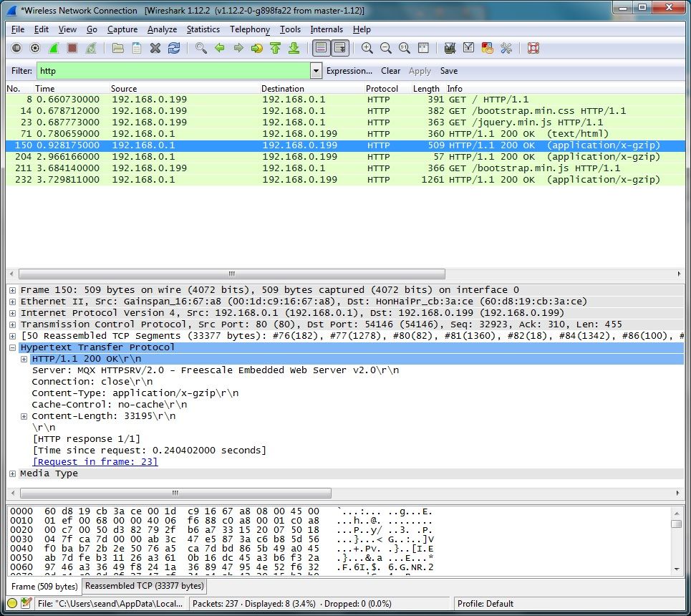
Task: Reset zoom to normal size
Action: click(x=404, y=48)
